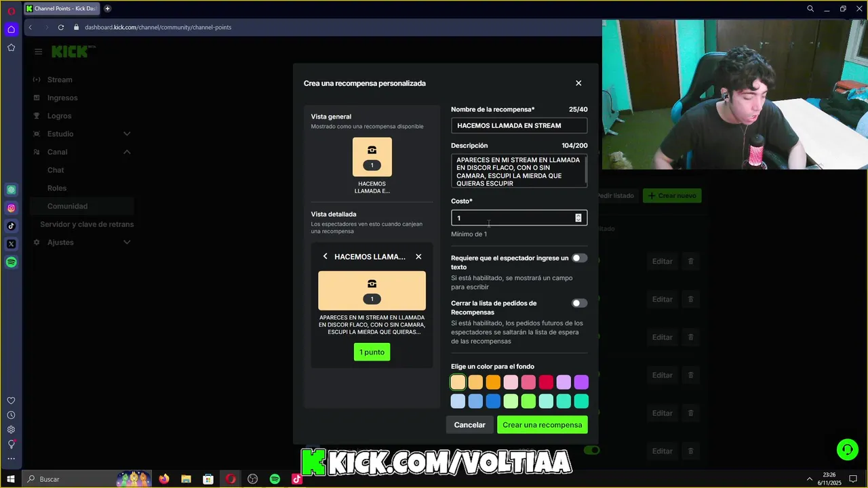Viewport: 868px width, 488px height.
Task: Go back using the detailed preview chevron
Action: [325, 256]
